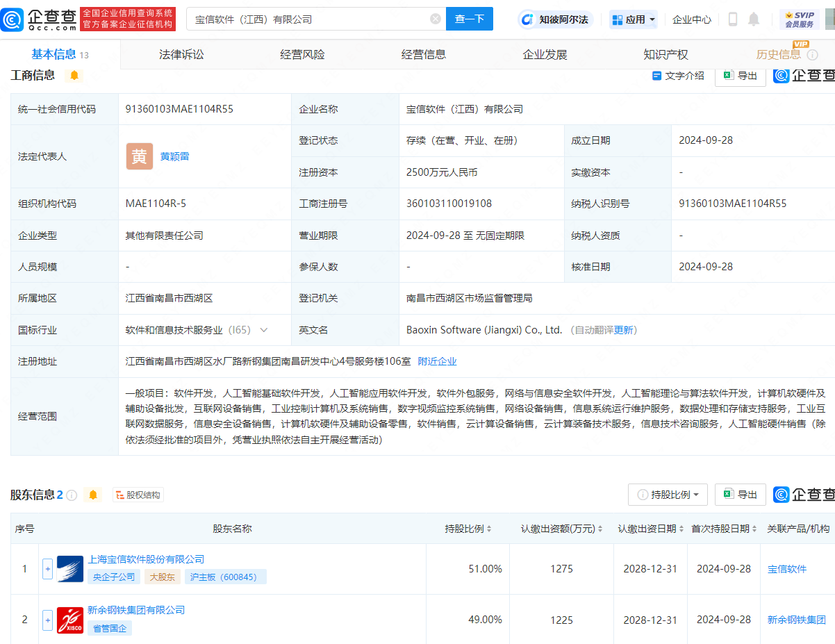The height and width of the screenshot is (644, 835).
Task: Open 附近企业 link
Action: [x=437, y=361]
